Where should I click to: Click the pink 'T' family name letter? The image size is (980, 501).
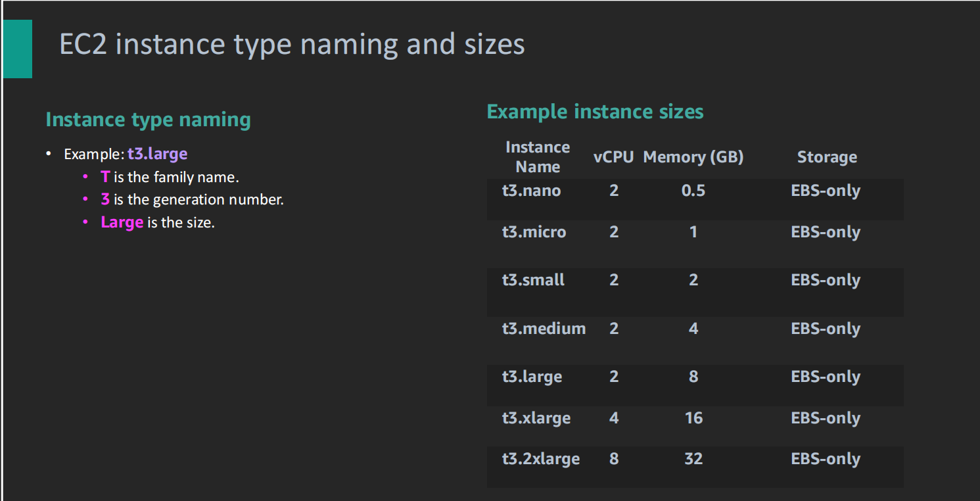pyautogui.click(x=105, y=177)
